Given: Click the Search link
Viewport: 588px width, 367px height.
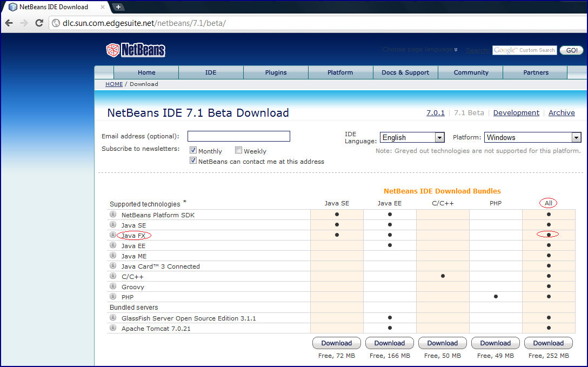Looking at the screenshot, I should tap(477, 50).
